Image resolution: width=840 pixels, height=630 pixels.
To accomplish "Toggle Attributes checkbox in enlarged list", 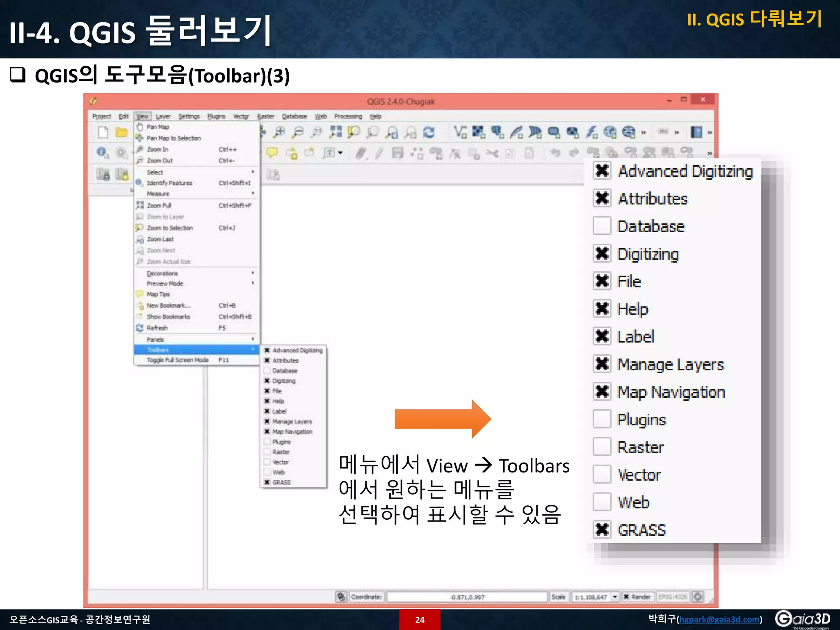I will click(602, 198).
